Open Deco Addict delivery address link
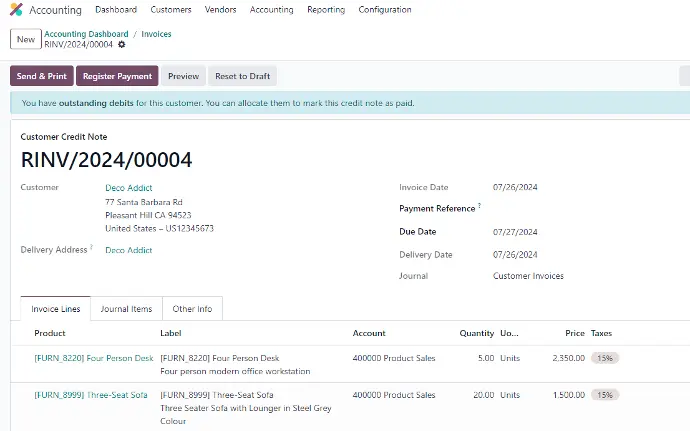690x431 pixels. click(x=128, y=250)
